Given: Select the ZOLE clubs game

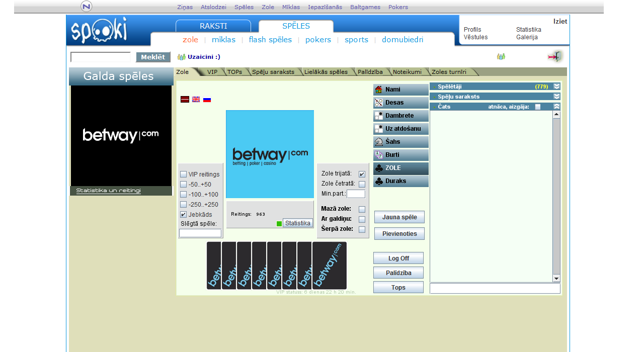Looking at the screenshot, I should pos(401,168).
